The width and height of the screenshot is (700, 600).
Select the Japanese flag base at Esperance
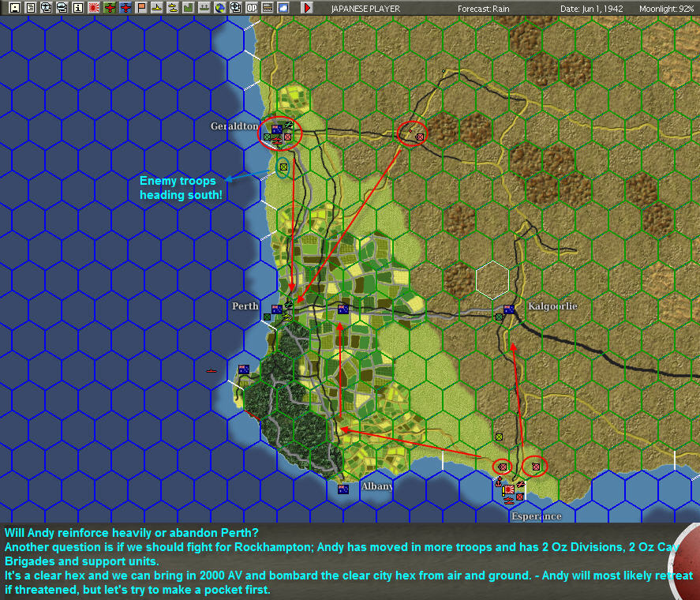click(x=508, y=489)
